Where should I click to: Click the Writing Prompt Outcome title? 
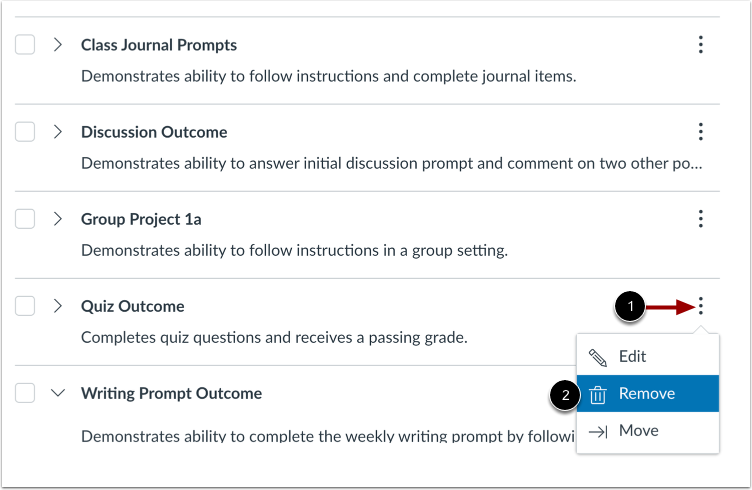coord(171,393)
